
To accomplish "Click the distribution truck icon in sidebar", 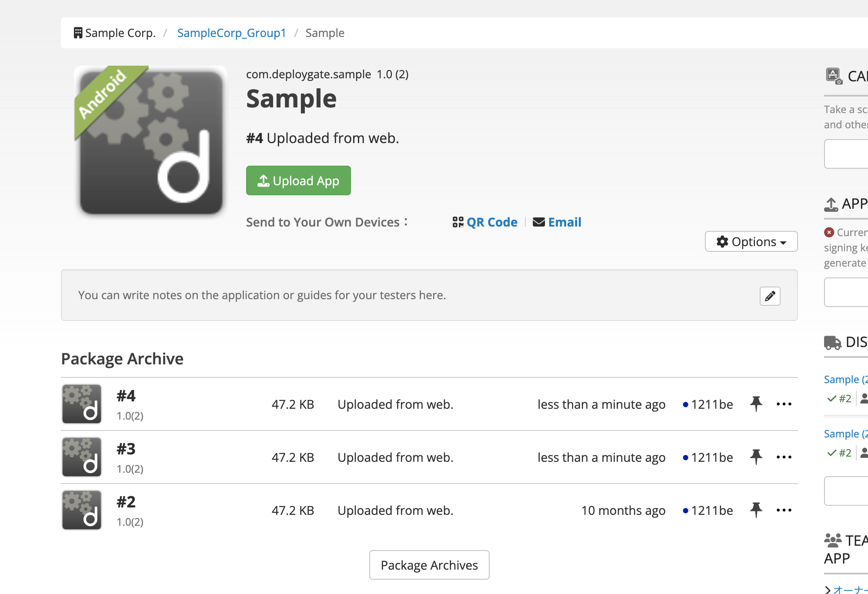I will 832,343.
